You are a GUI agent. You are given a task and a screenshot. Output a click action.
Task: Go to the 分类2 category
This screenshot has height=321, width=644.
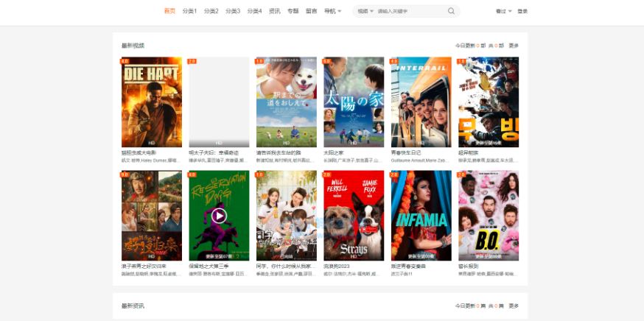tap(211, 11)
